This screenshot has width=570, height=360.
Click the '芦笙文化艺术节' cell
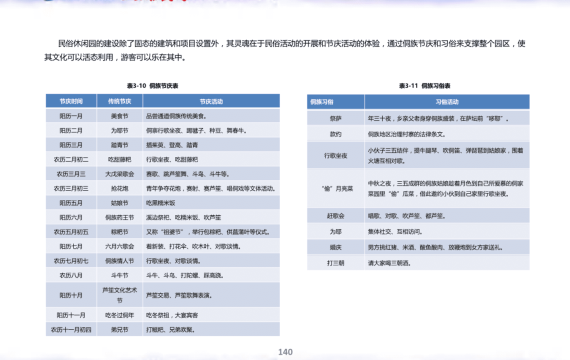pos(120,295)
